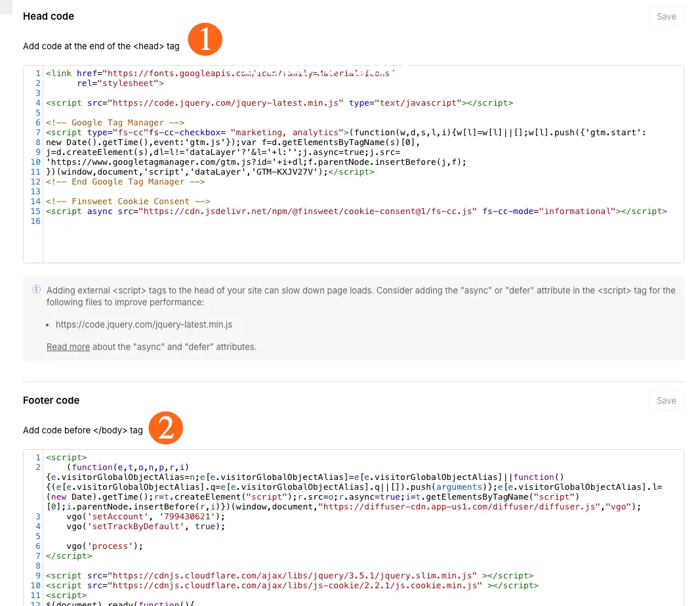Click the jquery-latest.min.js URL in the notice list
The width and height of the screenshot is (700, 606).
(x=144, y=324)
